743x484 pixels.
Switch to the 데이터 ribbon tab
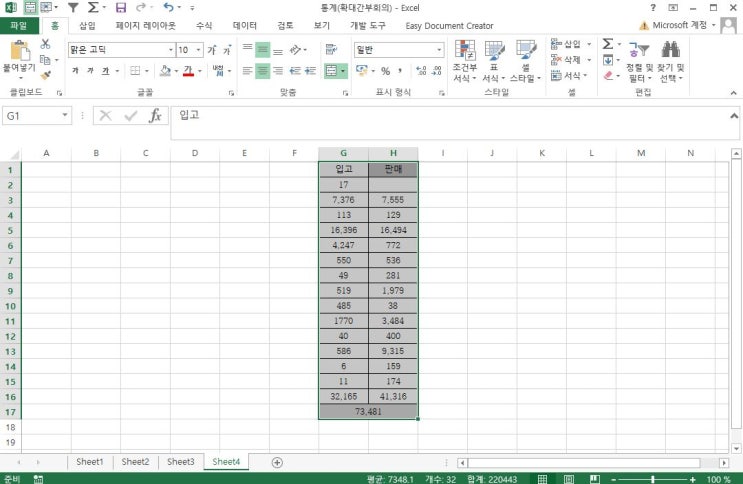tap(245, 26)
